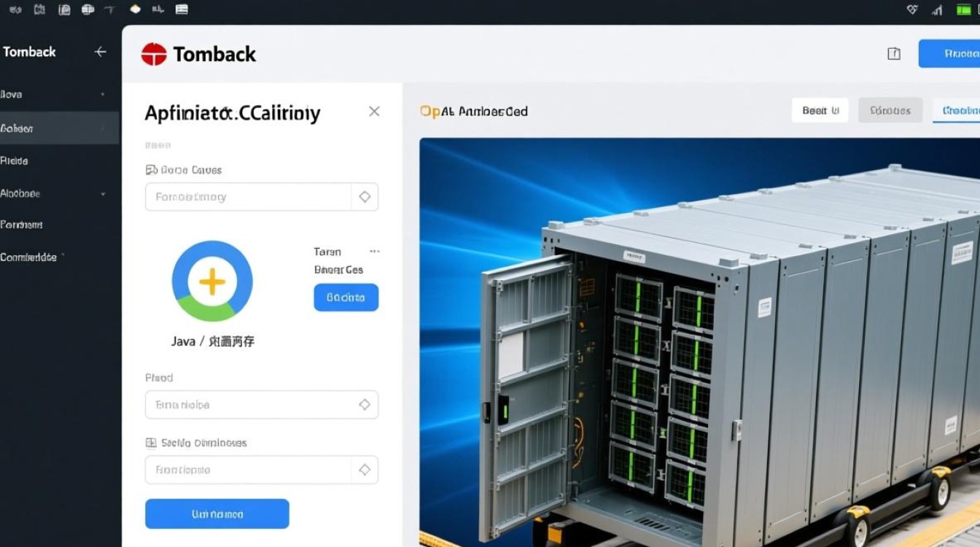The height and width of the screenshot is (547, 980).
Task: Select the white Best tab near top right
Action: coord(820,110)
